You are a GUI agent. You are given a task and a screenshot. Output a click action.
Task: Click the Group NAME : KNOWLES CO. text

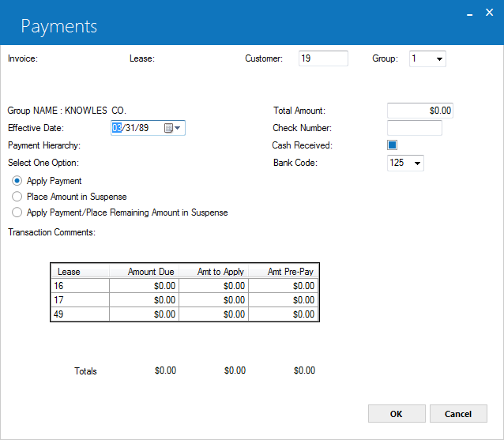(67, 111)
